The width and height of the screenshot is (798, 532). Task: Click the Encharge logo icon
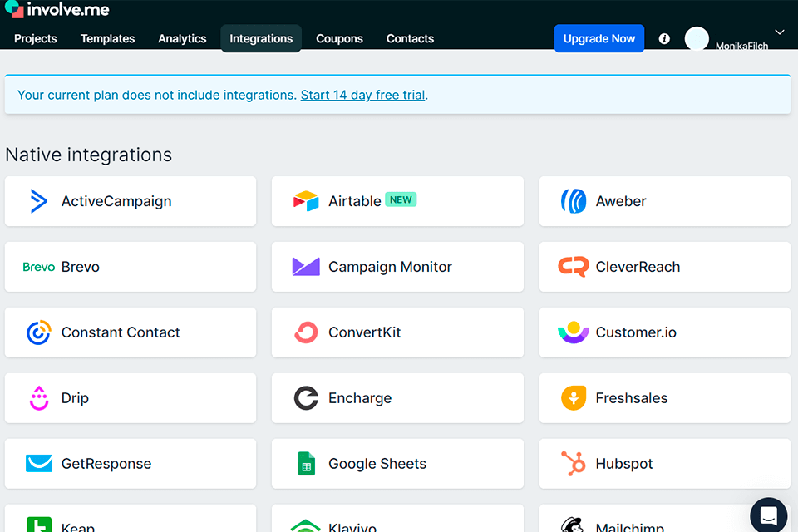coord(306,398)
